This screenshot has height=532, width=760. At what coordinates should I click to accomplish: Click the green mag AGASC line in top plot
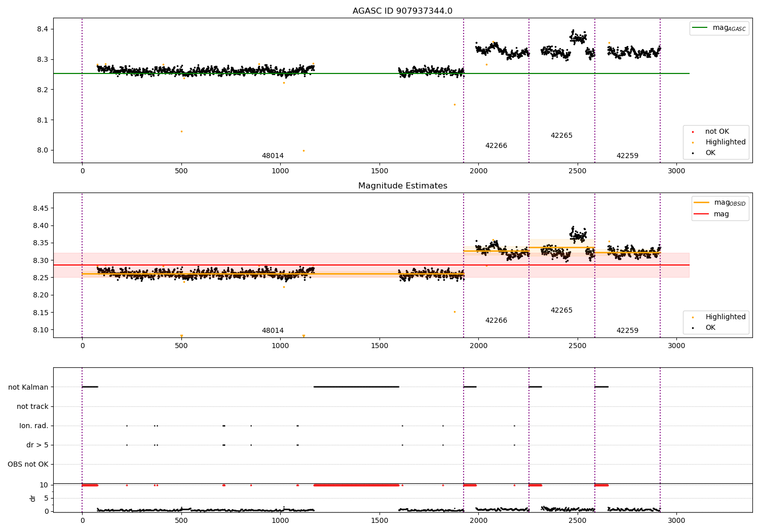[371, 74]
